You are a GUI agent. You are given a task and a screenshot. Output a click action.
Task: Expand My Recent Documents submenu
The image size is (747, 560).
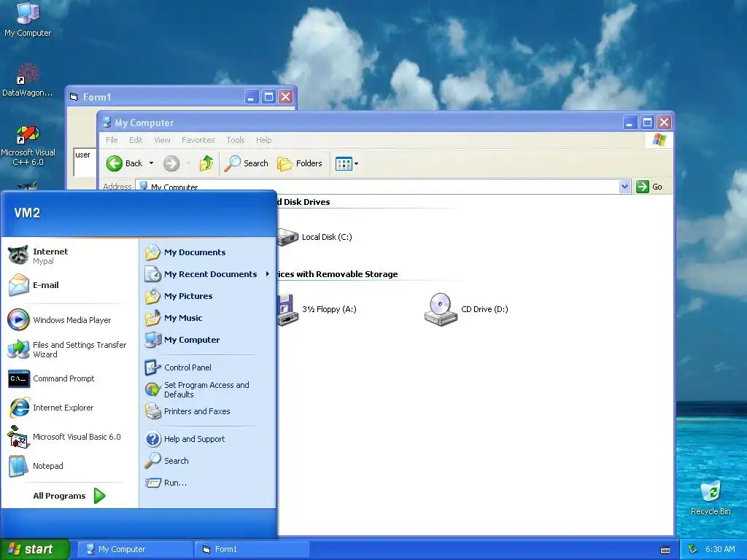click(x=207, y=274)
